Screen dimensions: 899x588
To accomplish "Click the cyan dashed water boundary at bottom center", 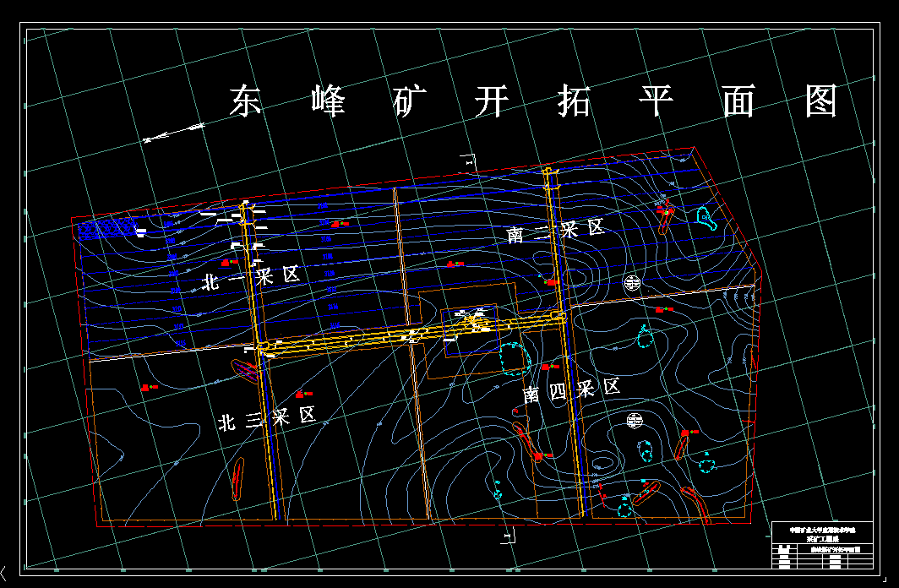I will point(624,510).
